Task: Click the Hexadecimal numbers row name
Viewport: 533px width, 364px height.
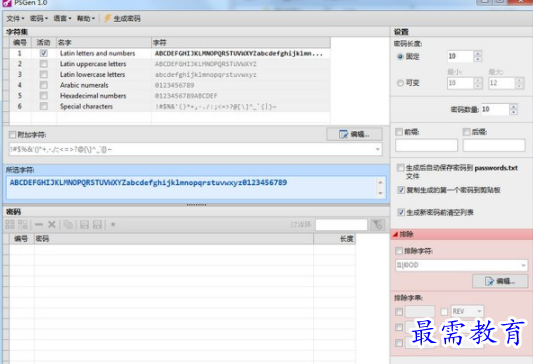Action: [93, 96]
